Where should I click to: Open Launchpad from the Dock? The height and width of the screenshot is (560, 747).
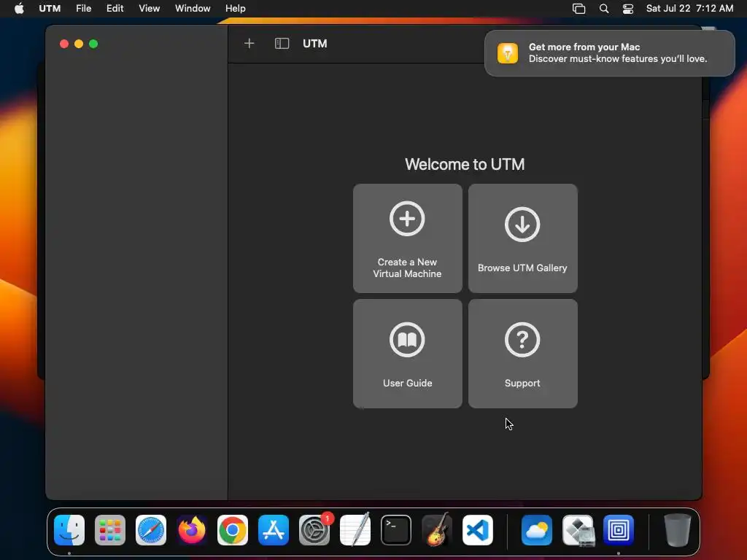coord(110,530)
